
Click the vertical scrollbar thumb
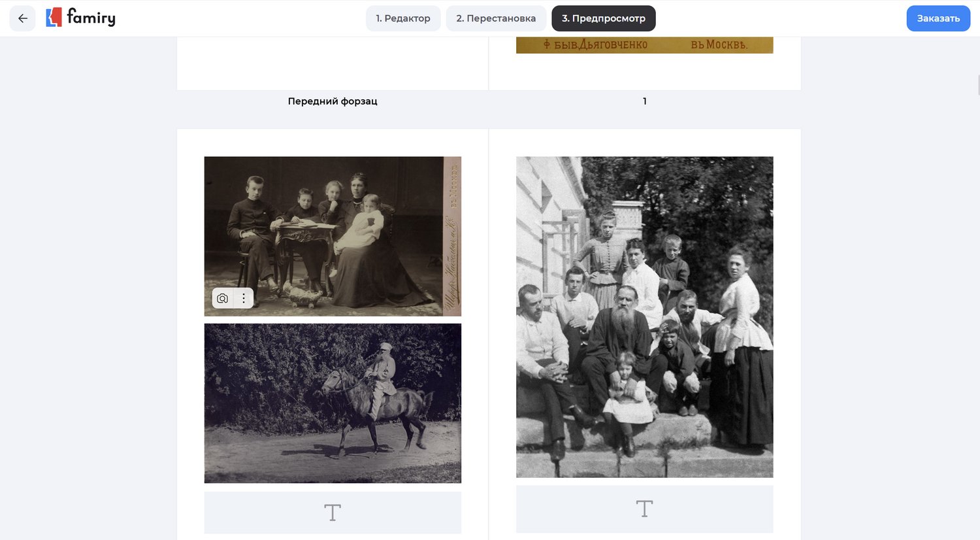pyautogui.click(x=977, y=85)
